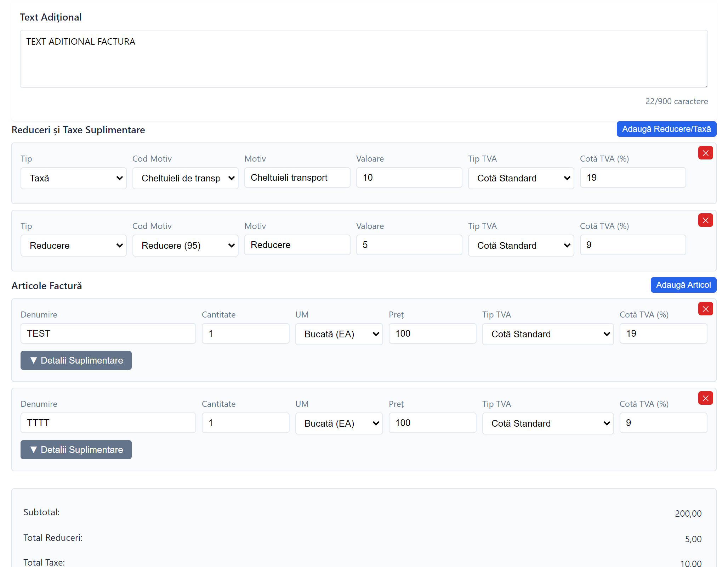Screen dimensions: 728x567
Task: Open the Tip dropdown showing Taxă
Action: click(74, 178)
